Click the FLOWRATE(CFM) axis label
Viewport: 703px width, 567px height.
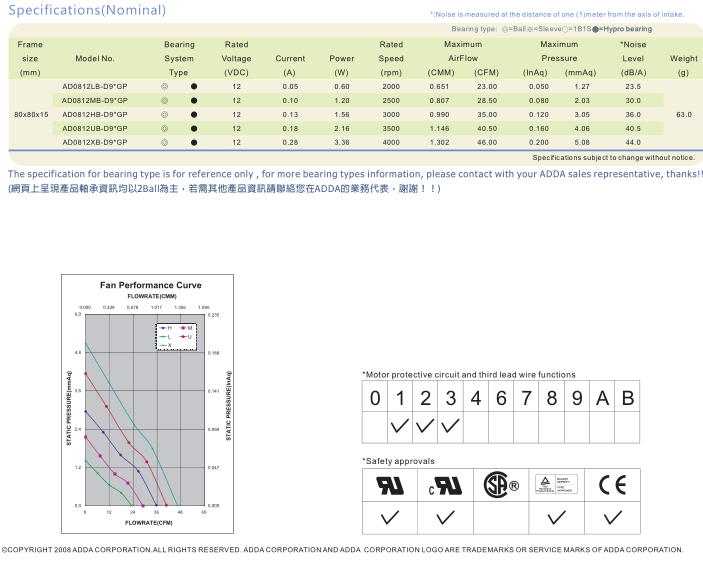149,523
